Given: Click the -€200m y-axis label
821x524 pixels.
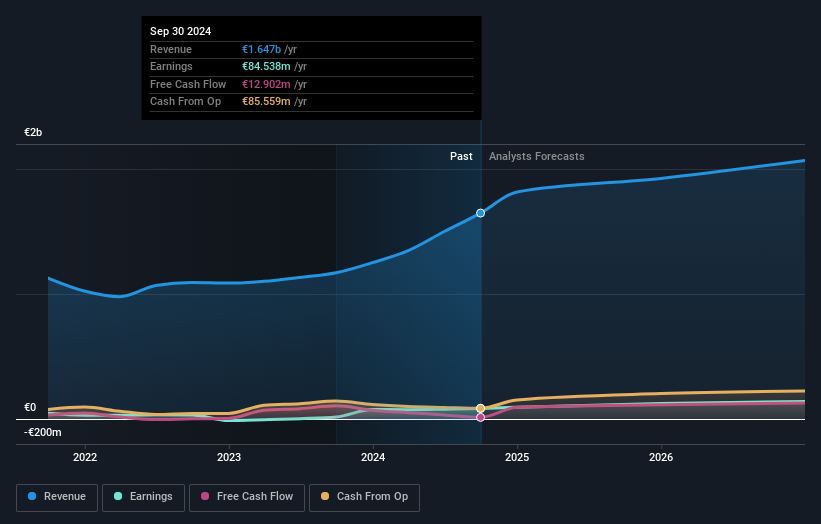Looking at the screenshot, I should pyautogui.click(x=42, y=432).
